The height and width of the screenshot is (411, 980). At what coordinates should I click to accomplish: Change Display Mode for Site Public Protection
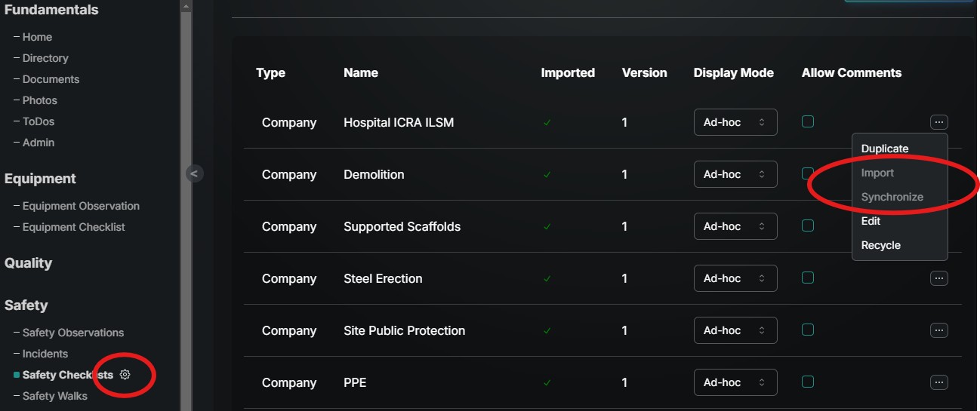click(735, 330)
